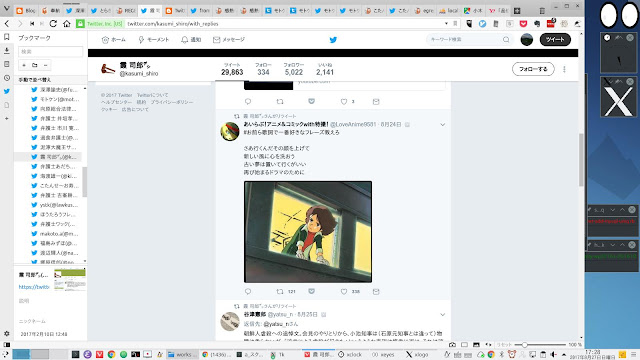Toggle tab tiling in status bar

(464, 345)
